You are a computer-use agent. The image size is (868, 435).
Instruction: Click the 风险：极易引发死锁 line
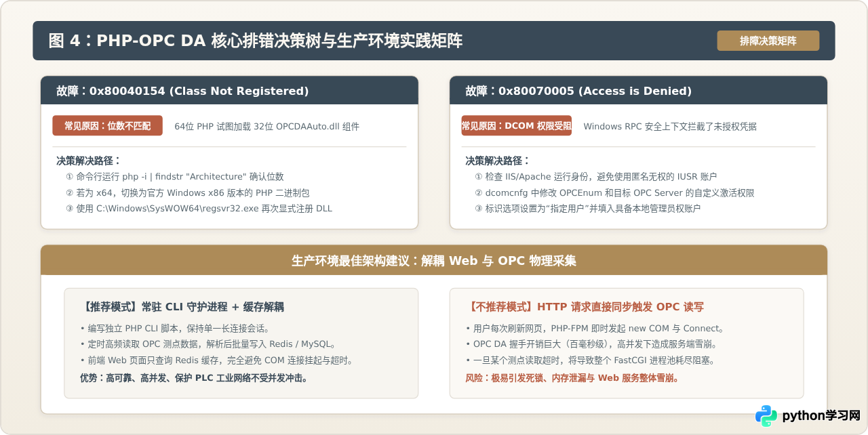coord(572,378)
